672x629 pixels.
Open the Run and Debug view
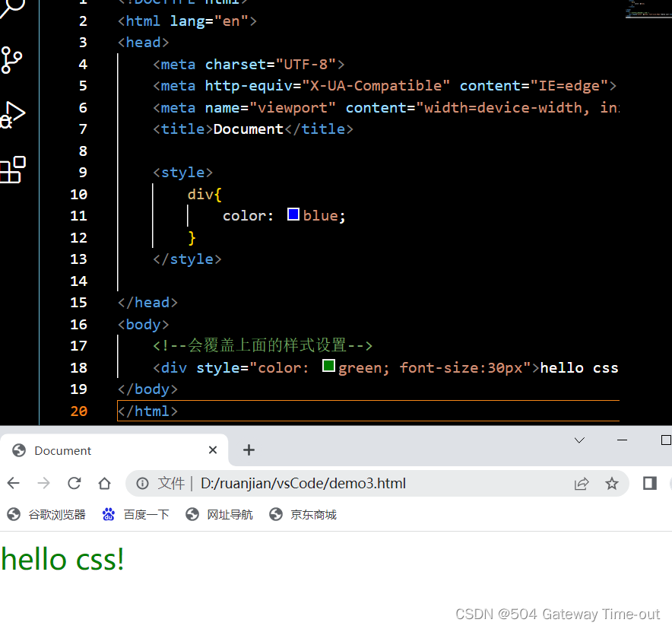[x=12, y=115]
